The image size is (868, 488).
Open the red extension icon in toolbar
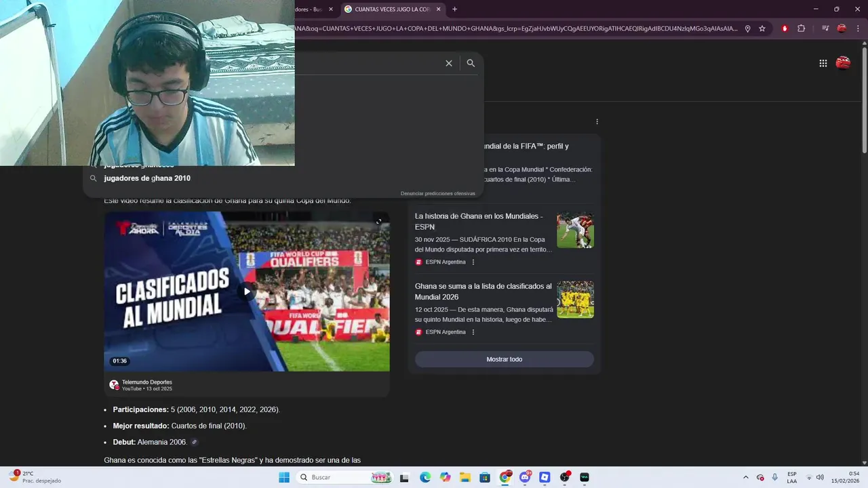(x=785, y=28)
